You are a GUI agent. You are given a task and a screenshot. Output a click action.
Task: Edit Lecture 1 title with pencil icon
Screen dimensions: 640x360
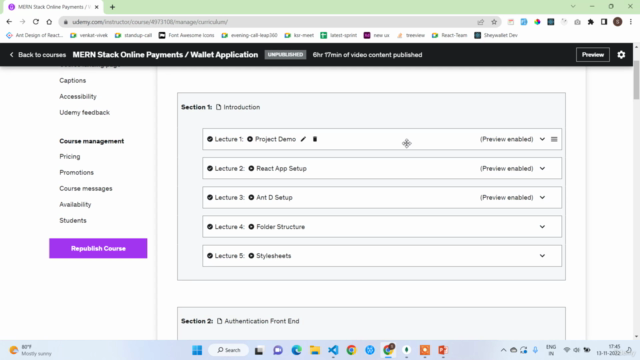tap(303, 139)
